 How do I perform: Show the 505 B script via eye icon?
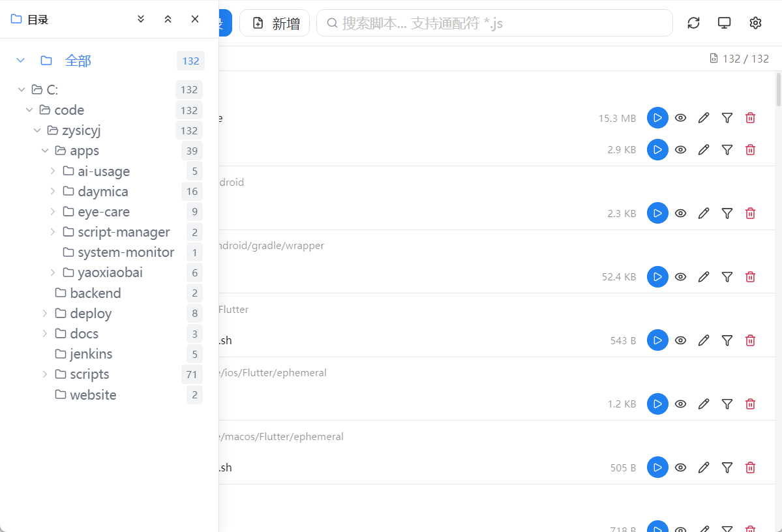pos(681,467)
